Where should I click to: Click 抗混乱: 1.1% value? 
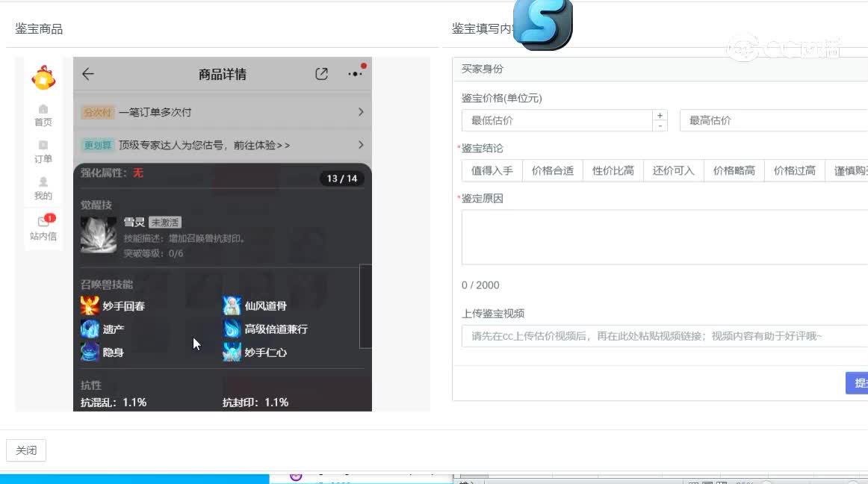pos(114,403)
